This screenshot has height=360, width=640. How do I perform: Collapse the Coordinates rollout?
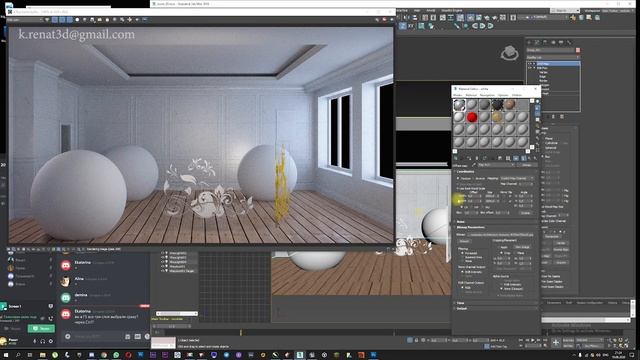coord(496,172)
